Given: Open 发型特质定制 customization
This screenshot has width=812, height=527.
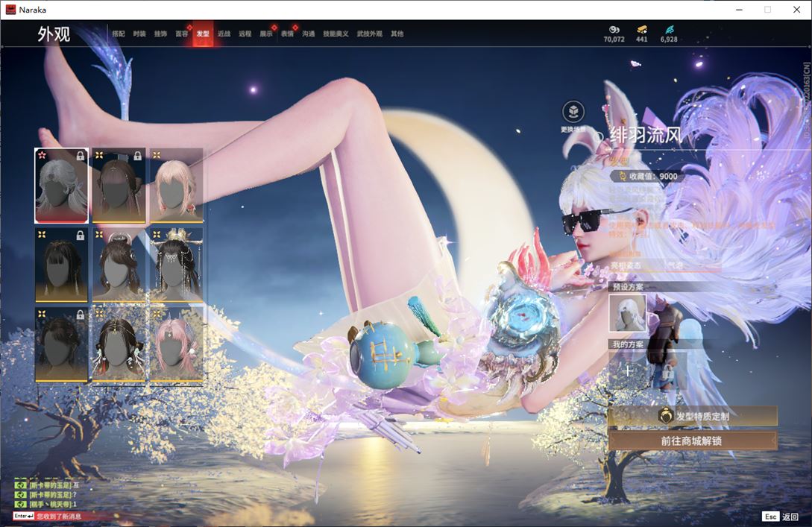Looking at the screenshot, I should 693,416.
